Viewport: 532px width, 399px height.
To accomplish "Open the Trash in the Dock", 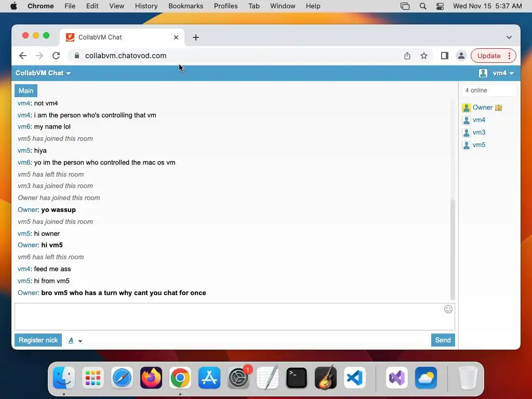I will pyautogui.click(x=468, y=378).
